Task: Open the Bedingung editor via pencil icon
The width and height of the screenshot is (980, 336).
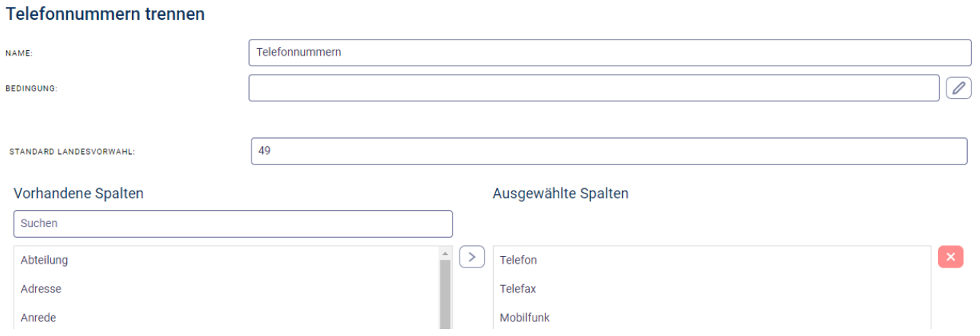Action: pos(958,88)
